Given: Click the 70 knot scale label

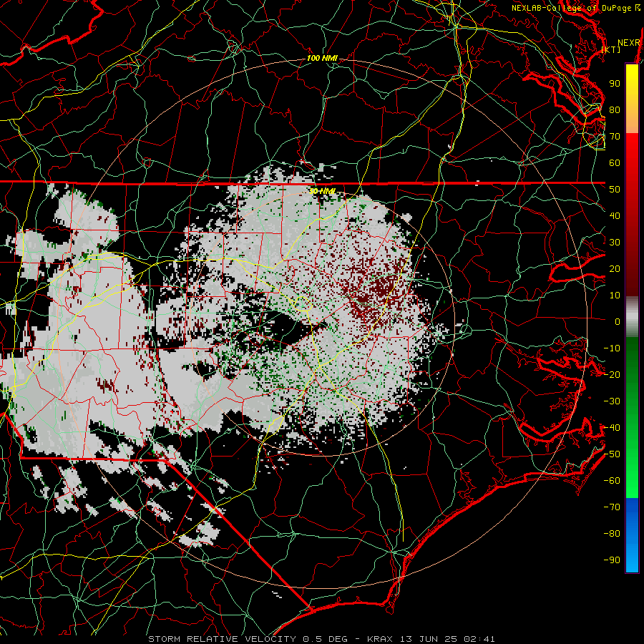Looking at the screenshot, I should (x=615, y=137).
